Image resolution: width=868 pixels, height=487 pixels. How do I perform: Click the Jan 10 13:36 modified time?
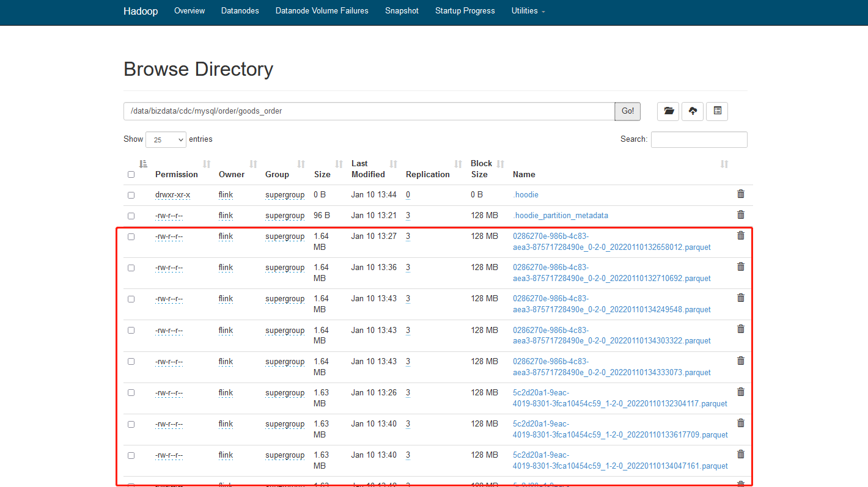pos(373,268)
